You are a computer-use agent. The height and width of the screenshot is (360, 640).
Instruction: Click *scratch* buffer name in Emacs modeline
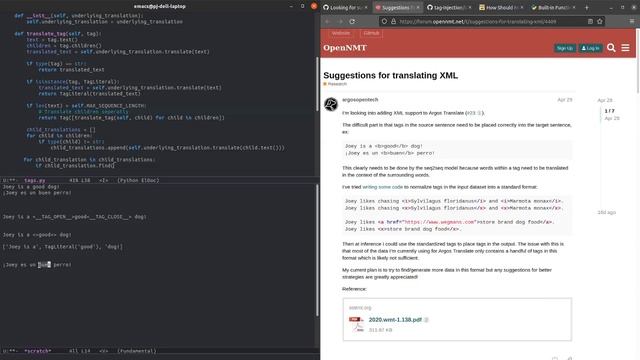(x=38, y=351)
